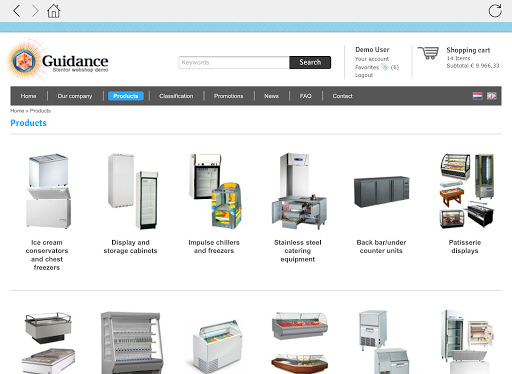The height and width of the screenshot is (374, 512).
Task: Open Ice cream conservators category thumbnail
Action: 47,191
